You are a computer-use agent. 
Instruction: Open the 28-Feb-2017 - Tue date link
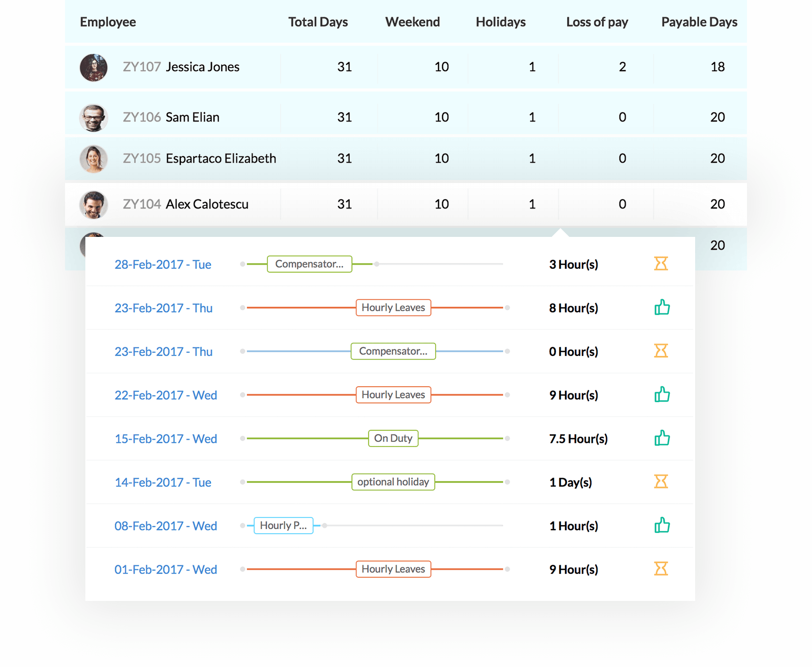pos(163,264)
